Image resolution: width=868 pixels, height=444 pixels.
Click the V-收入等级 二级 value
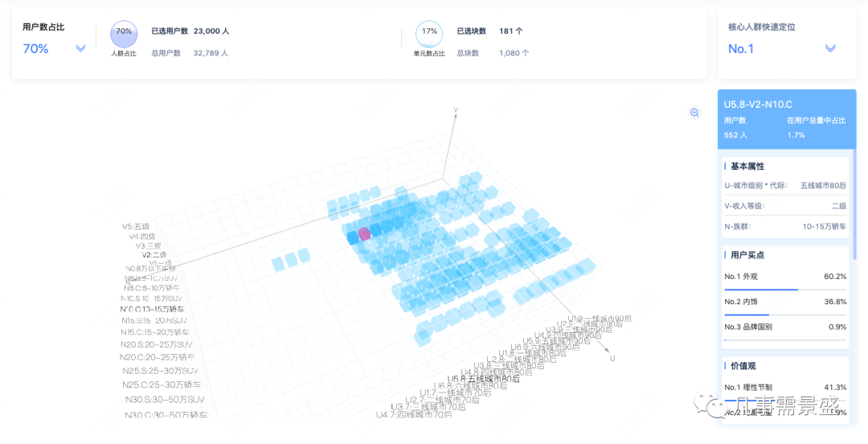(x=838, y=206)
